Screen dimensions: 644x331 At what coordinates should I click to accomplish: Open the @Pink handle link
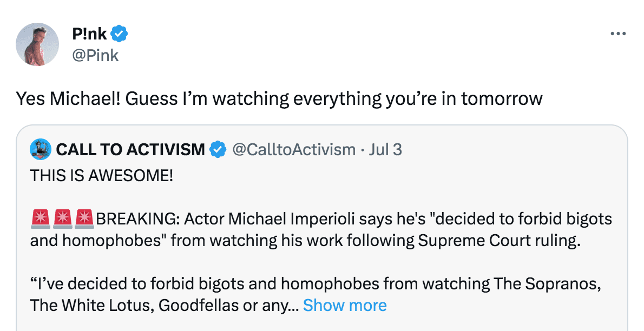95,55
